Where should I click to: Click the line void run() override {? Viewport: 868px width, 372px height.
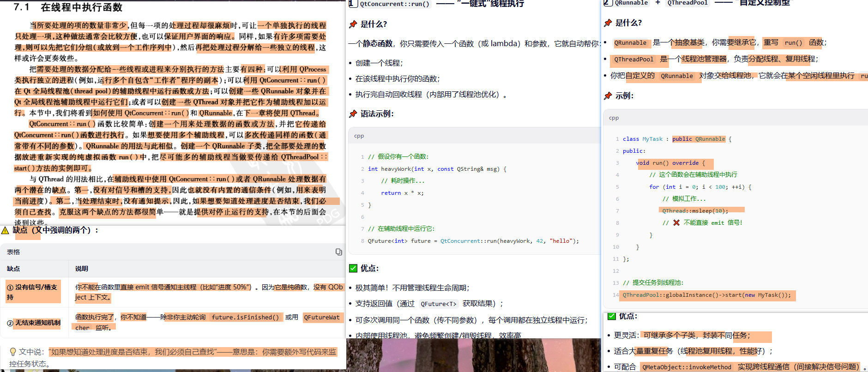tap(670, 163)
